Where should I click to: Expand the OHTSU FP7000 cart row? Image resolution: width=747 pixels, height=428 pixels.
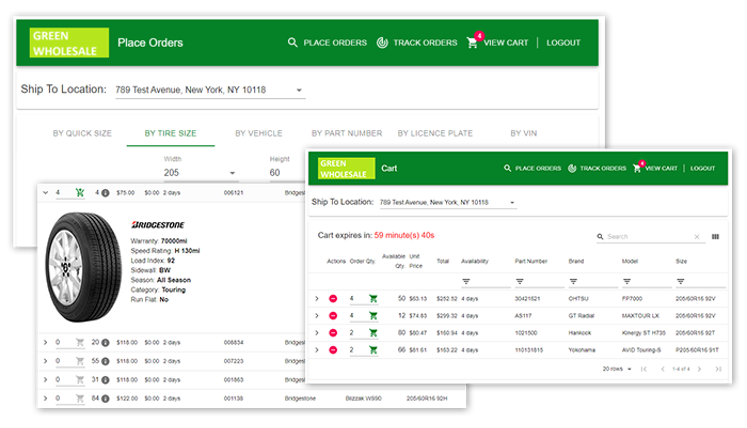click(317, 298)
